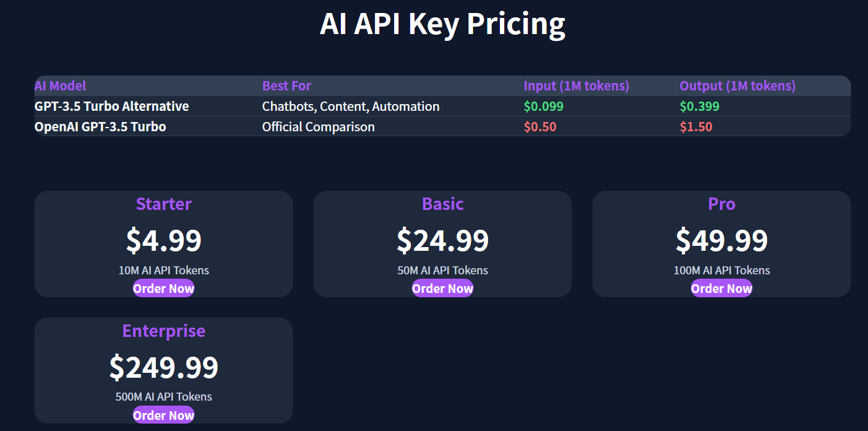Click the Chatbots, Content, Automation cell
This screenshot has height=431, width=868.
click(x=351, y=107)
